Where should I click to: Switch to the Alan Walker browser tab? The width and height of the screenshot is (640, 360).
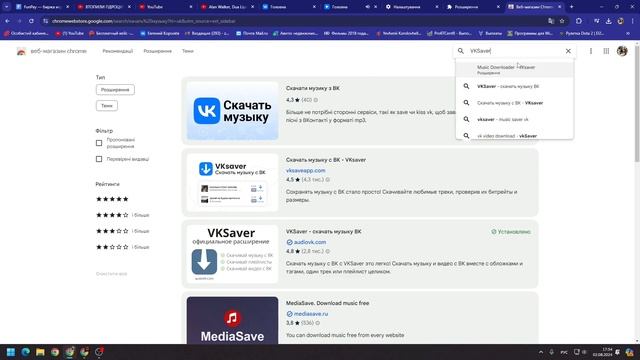point(227,7)
